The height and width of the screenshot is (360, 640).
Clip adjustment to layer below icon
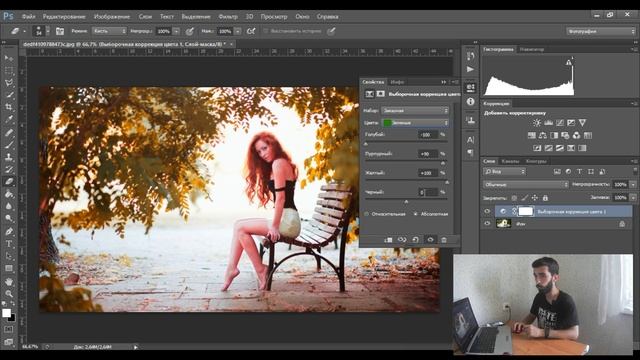tap(388, 240)
